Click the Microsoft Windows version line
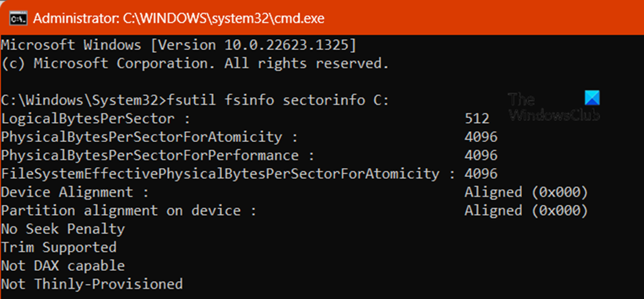 179,46
